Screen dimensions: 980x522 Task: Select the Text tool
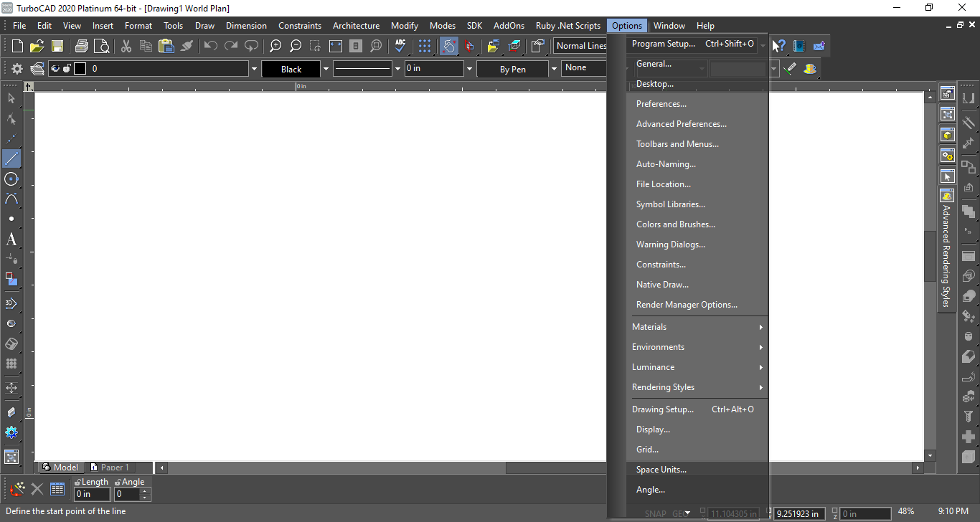point(11,239)
